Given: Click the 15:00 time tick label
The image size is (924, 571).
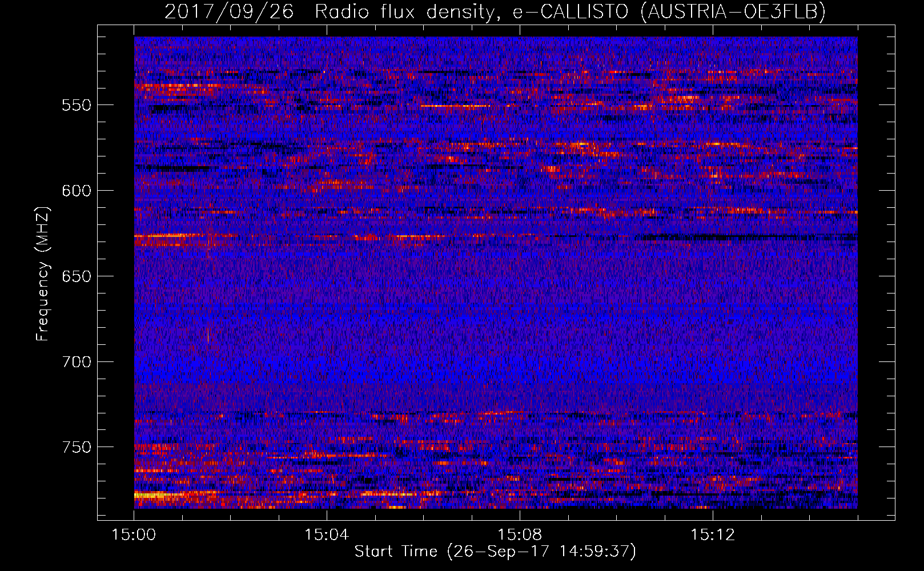Looking at the screenshot, I should 134,535.
